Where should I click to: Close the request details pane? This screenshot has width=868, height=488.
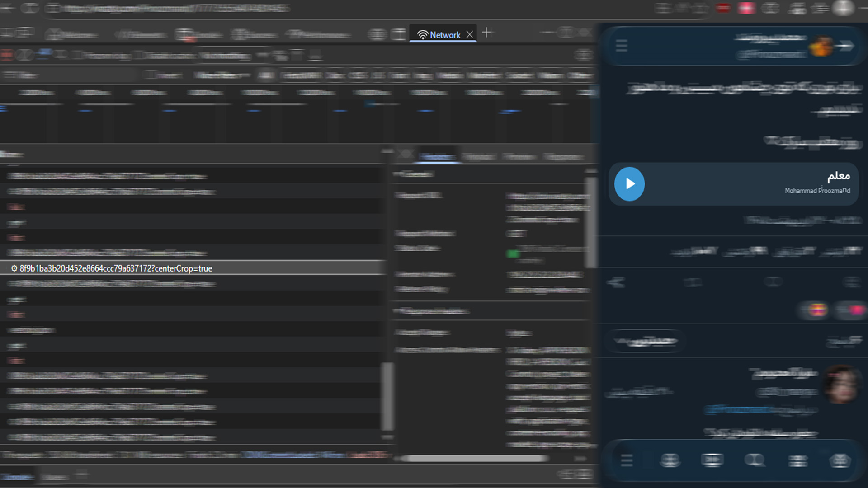pyautogui.click(x=406, y=155)
